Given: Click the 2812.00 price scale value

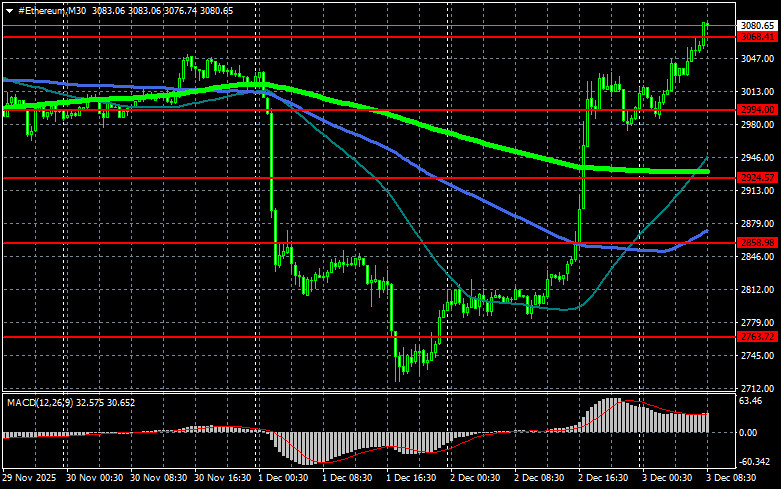Looking at the screenshot, I should (757, 290).
